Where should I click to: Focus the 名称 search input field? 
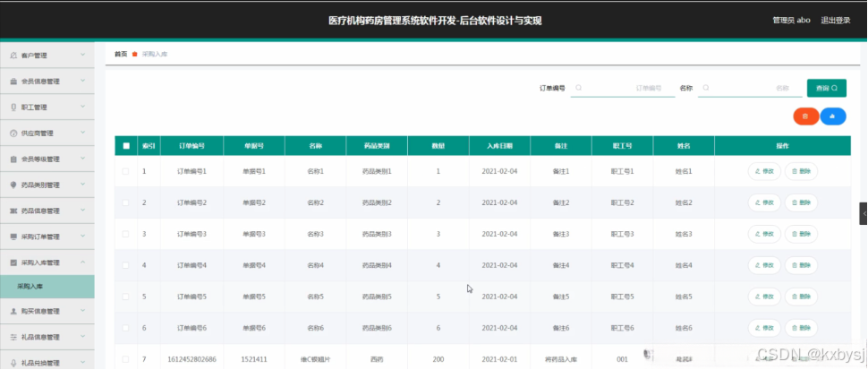pyautogui.click(x=750, y=88)
